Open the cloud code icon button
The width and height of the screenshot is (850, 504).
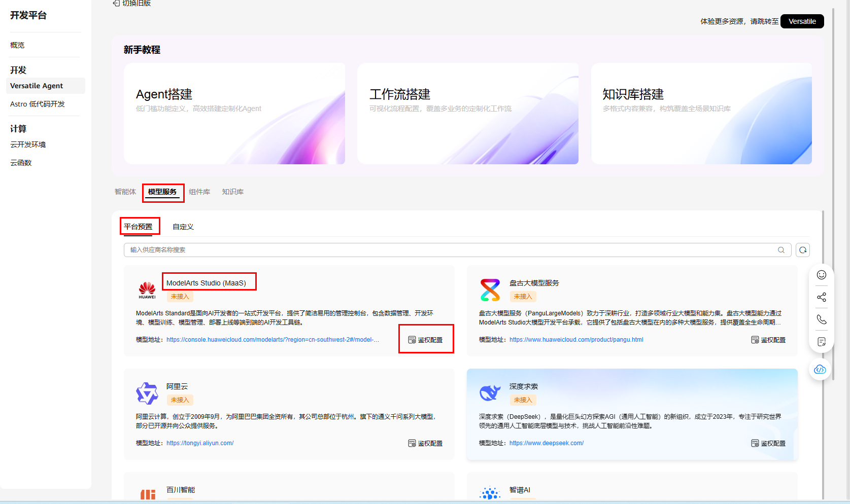820,370
